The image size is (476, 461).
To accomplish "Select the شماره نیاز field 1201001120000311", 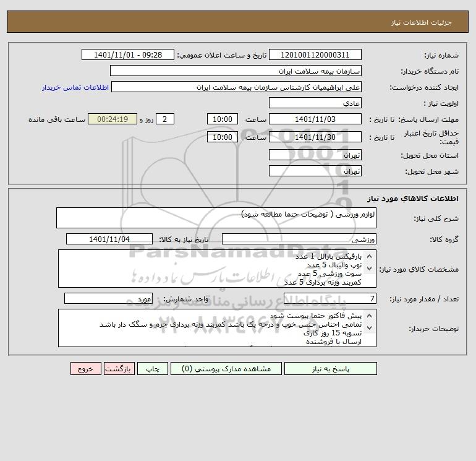I will (x=315, y=54).
